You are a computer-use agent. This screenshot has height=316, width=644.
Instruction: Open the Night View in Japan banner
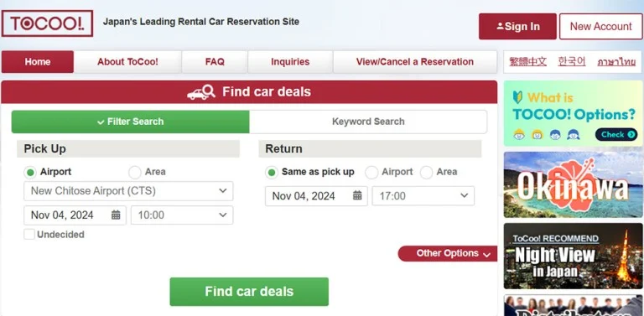tap(573, 256)
